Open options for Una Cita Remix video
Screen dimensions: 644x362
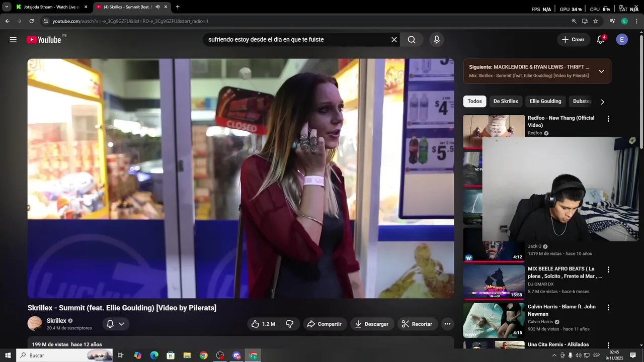[608, 345]
